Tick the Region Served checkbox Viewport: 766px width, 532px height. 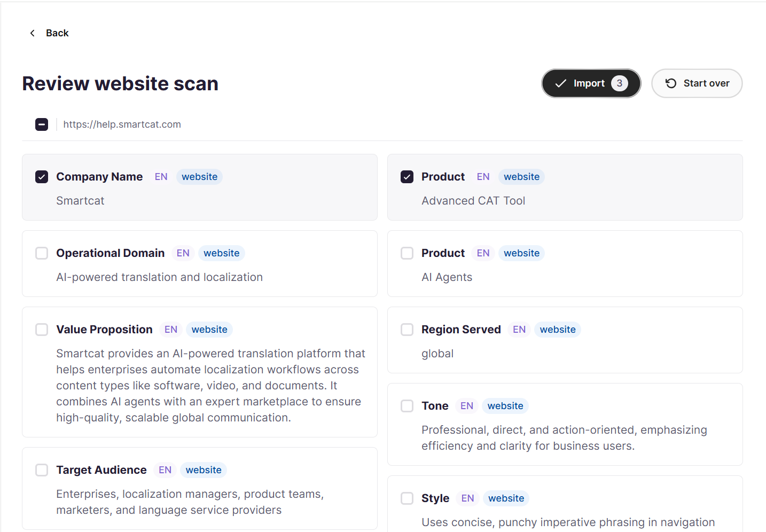click(407, 330)
